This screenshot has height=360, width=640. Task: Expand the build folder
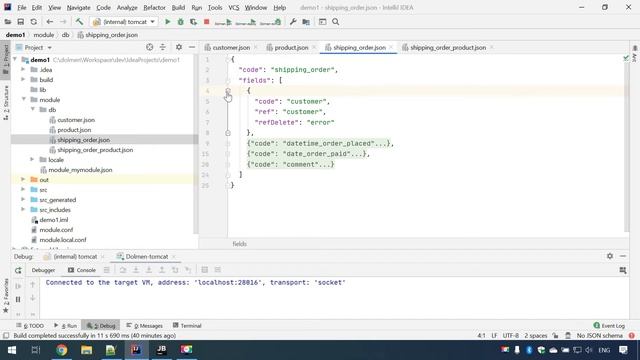pyautogui.click(x=23, y=80)
